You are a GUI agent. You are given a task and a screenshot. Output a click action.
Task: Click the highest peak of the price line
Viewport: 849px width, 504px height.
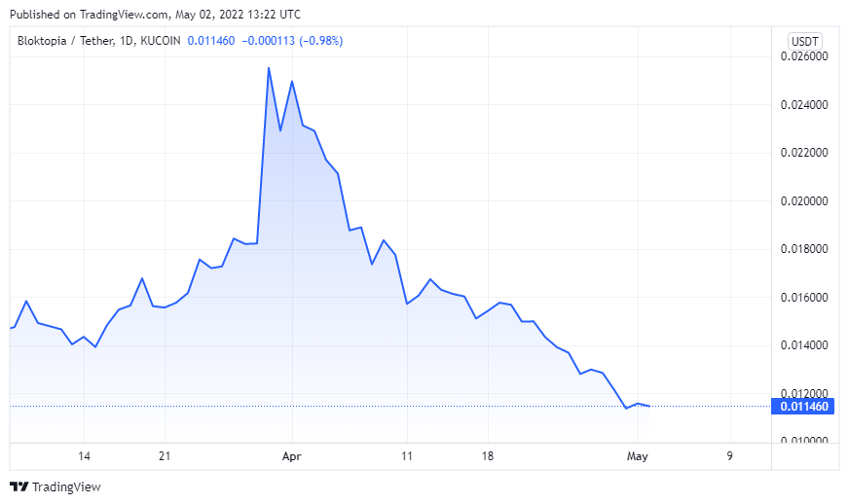pyautogui.click(x=269, y=67)
